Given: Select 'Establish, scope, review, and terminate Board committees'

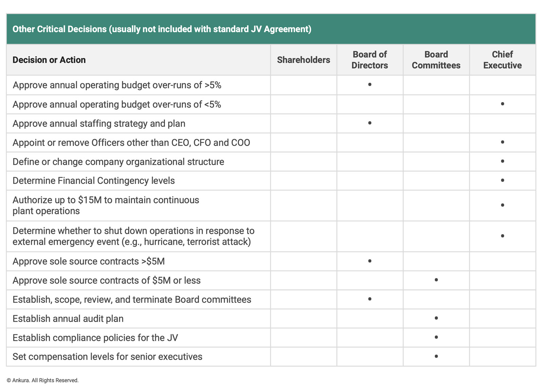Looking at the screenshot, I should [132, 300].
